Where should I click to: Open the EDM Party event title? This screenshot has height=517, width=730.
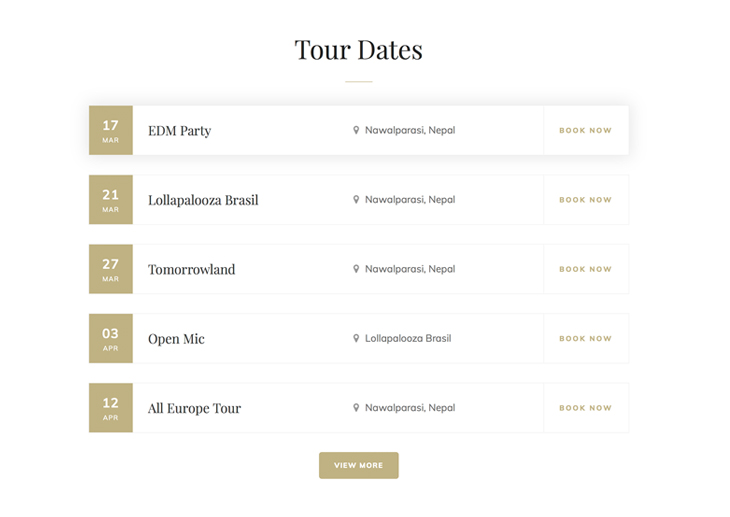(180, 131)
